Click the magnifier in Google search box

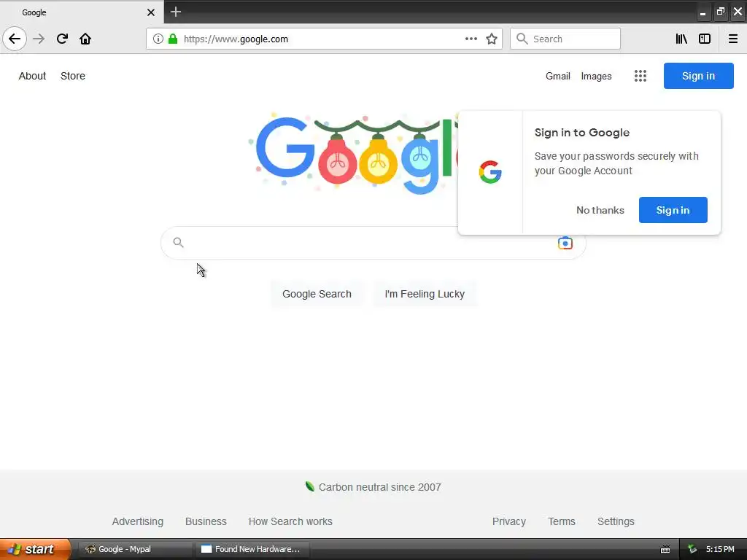coord(178,242)
